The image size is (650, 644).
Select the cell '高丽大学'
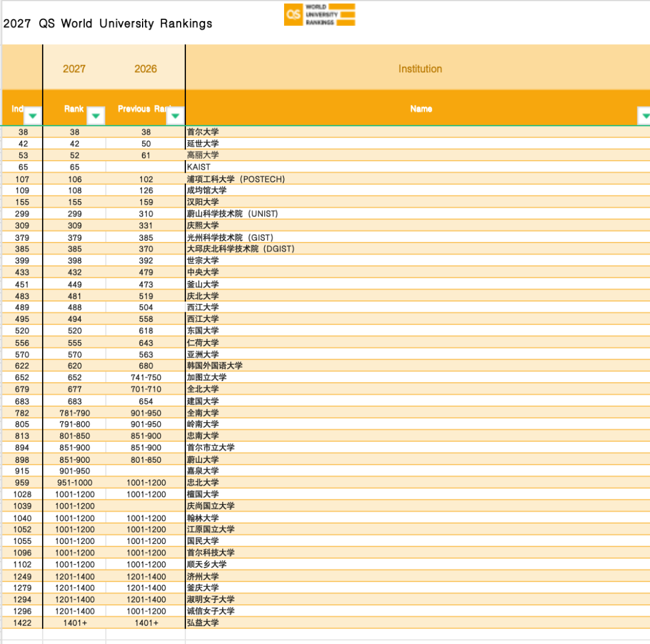pos(418,155)
